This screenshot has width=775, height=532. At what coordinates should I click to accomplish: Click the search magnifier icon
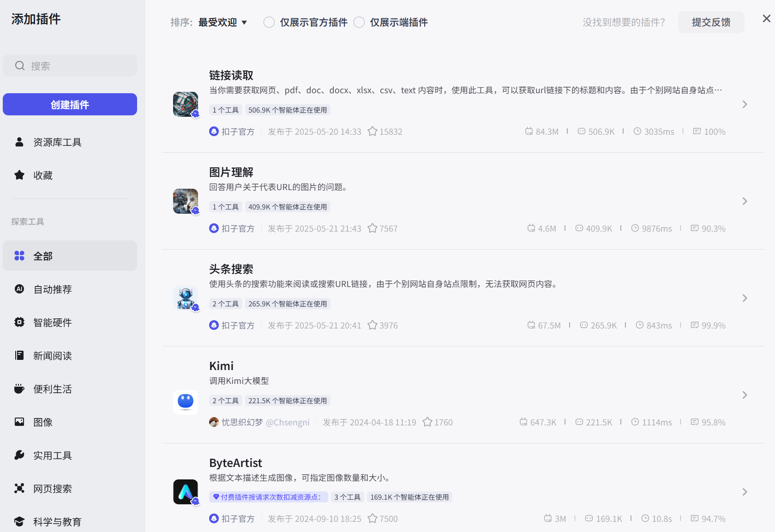[20, 66]
